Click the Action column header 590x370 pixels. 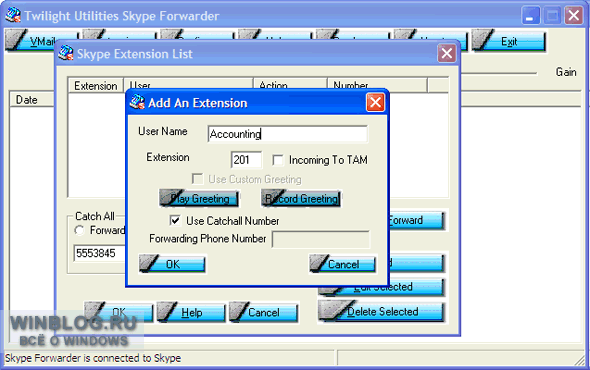(x=290, y=84)
